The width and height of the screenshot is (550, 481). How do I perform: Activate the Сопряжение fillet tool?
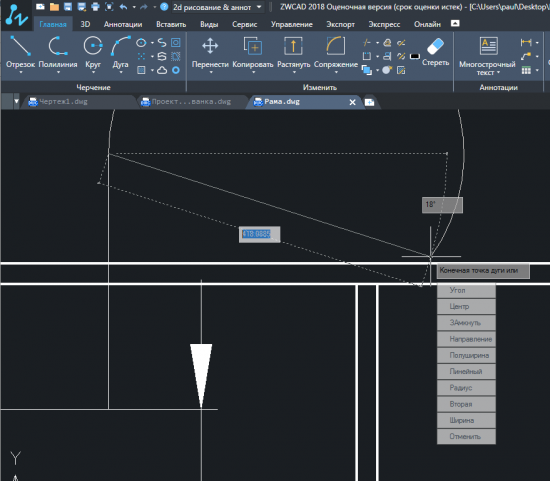(336, 51)
